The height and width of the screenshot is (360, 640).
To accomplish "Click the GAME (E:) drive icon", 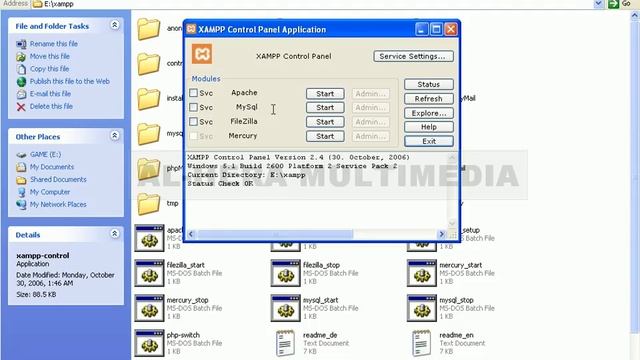I will tap(21, 155).
